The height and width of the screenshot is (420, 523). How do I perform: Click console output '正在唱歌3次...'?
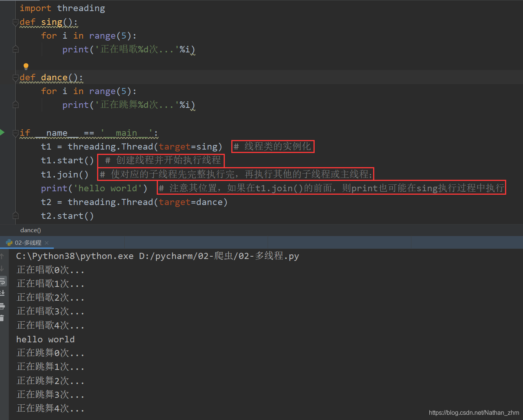[50, 311]
